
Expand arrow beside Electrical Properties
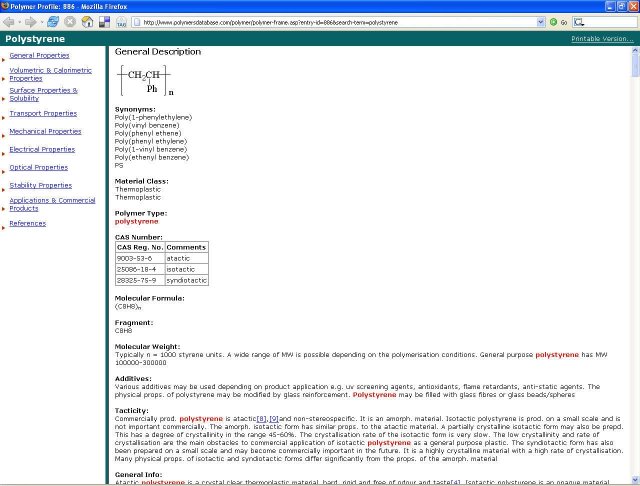click(4, 154)
